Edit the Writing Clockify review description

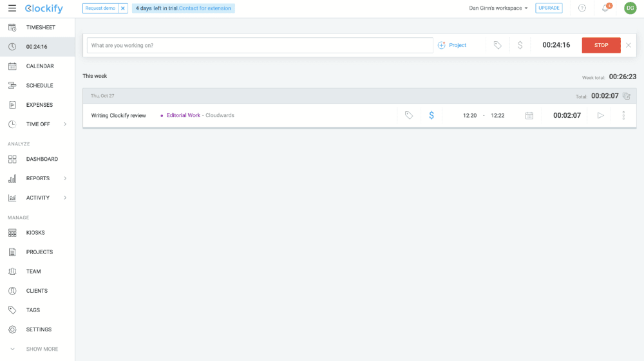tap(118, 116)
